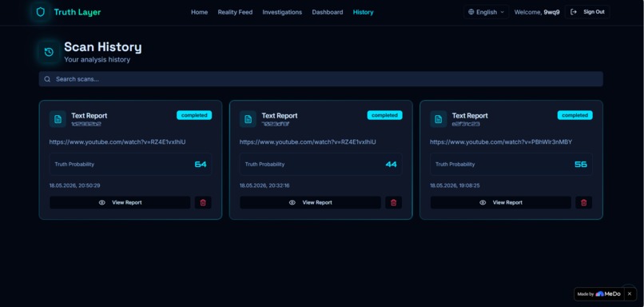Click the Truth Probability value 64
The width and height of the screenshot is (644, 307).
coord(201,165)
